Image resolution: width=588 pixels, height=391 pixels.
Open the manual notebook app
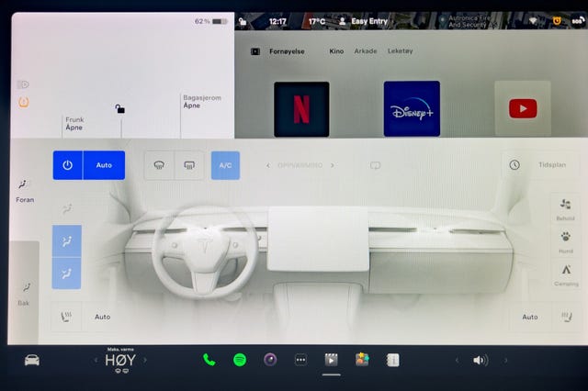coord(392,360)
